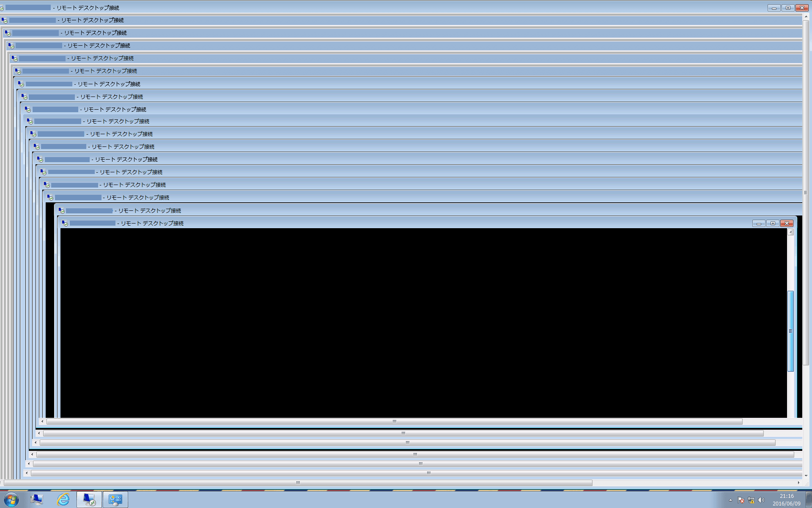This screenshot has height=508, width=812.
Task: Open the pinned Computer icon on taskbar
Action: (37, 500)
